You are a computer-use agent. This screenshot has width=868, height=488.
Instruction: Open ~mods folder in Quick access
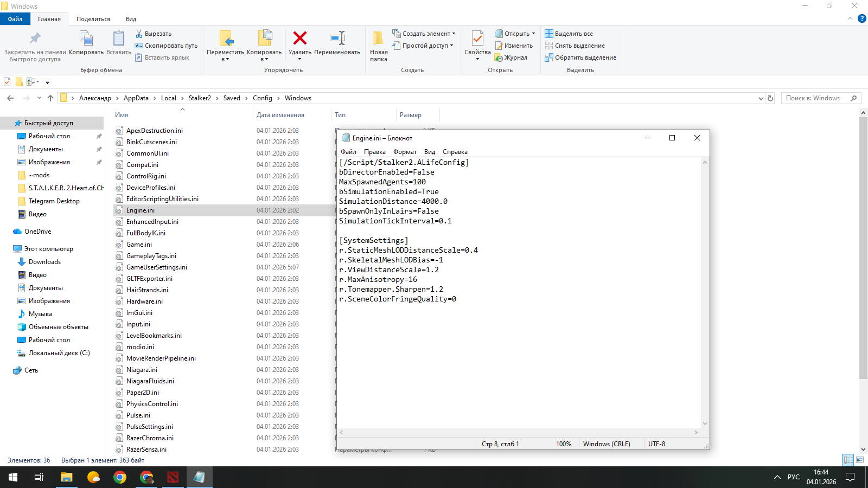(x=39, y=175)
